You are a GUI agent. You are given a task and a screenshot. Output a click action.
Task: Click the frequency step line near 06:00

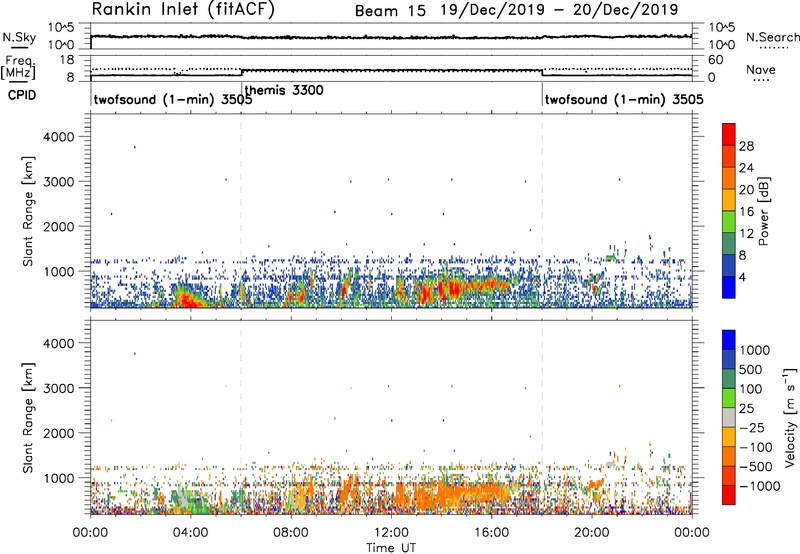pos(241,72)
